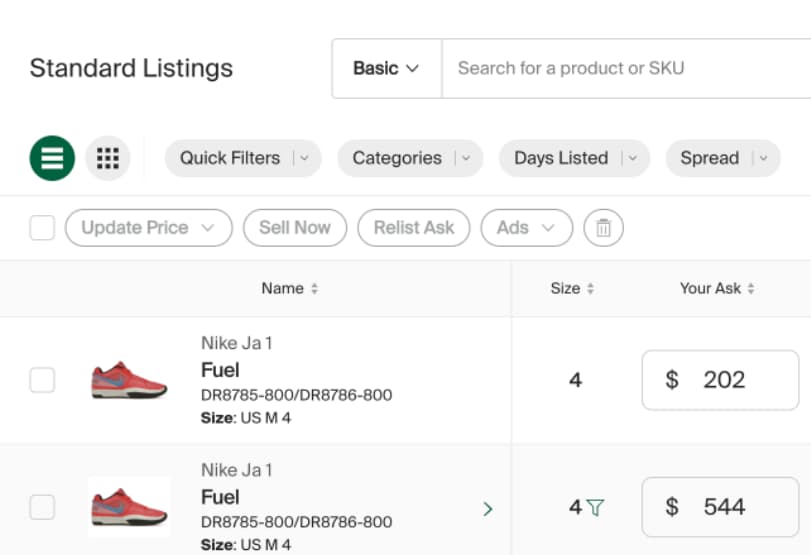Switch to list view layout
The width and height of the screenshot is (811, 555).
(x=52, y=158)
